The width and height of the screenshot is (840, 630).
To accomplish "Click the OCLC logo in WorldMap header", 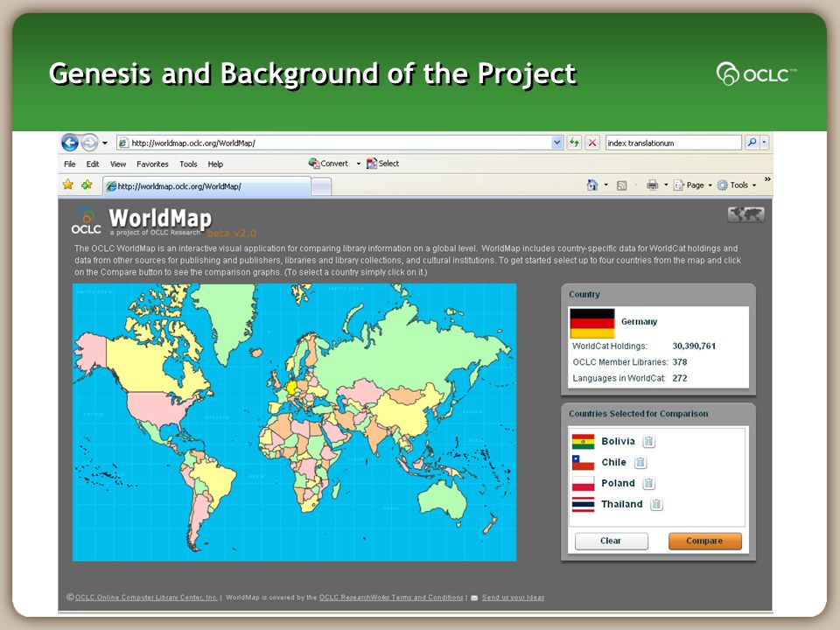I will [x=87, y=220].
